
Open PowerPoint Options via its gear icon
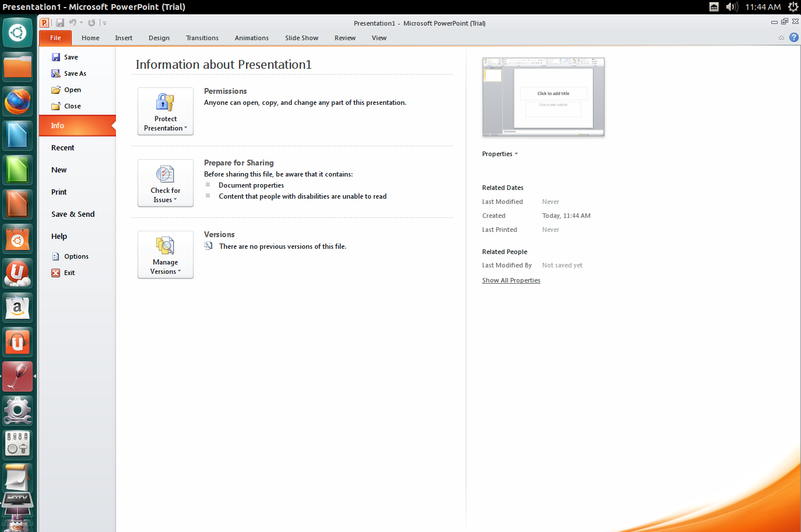55,256
